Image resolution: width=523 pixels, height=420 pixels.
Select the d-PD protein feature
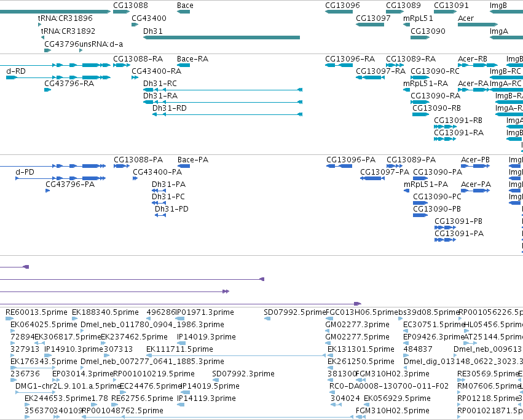[61, 178]
